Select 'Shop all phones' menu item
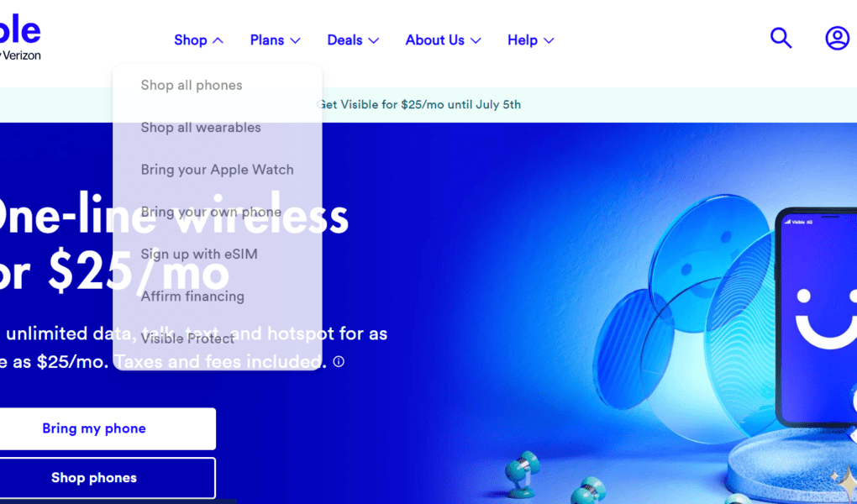 pyautogui.click(x=192, y=86)
